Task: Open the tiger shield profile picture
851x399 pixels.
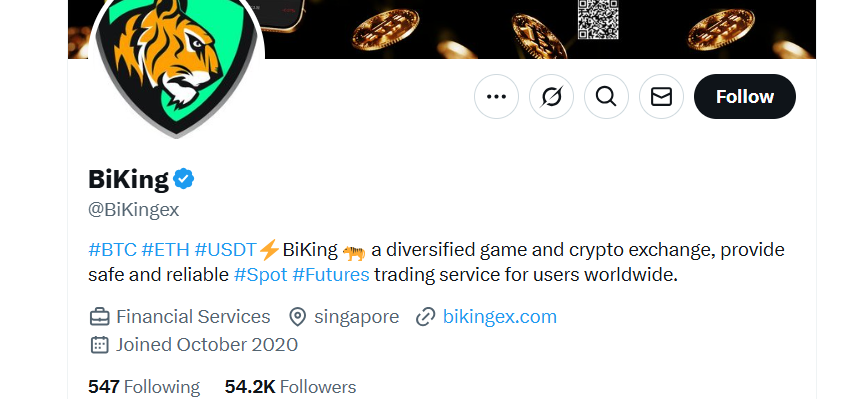Action: pos(176,65)
